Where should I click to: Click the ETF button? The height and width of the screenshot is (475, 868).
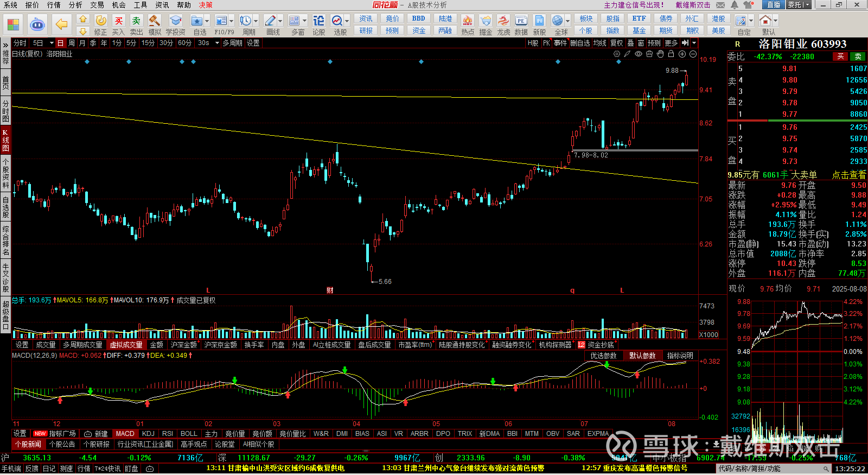(x=639, y=18)
